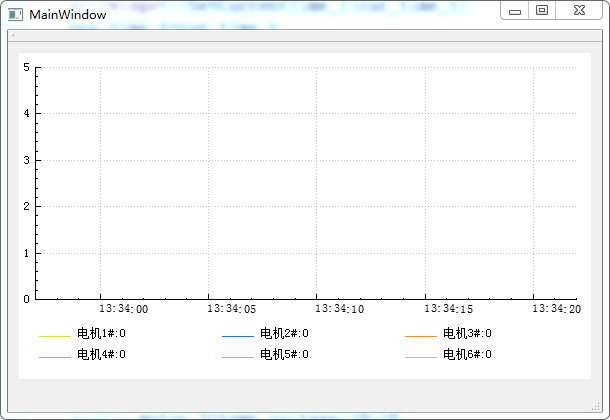610x420 pixels.
Task: Close the MainWindow window
Action: coord(579,10)
